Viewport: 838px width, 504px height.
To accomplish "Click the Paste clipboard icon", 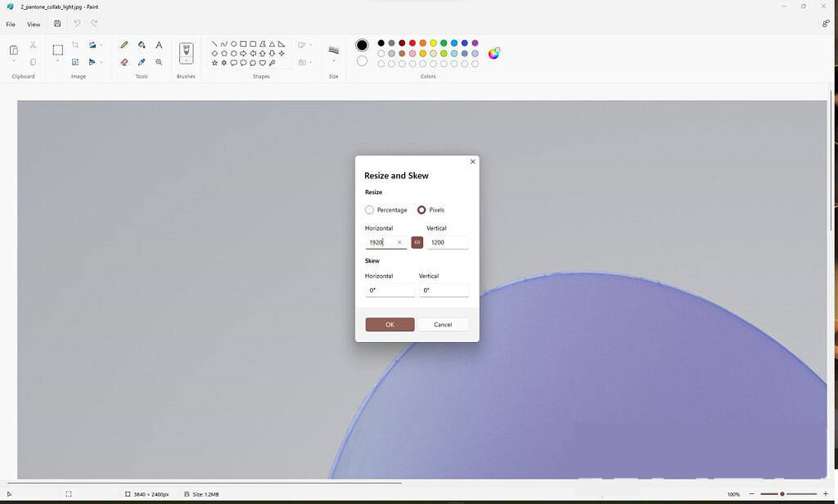I will [14, 50].
